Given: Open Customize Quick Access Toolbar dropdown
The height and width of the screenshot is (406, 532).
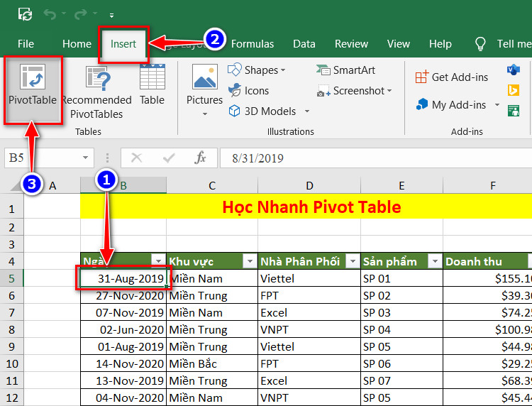Looking at the screenshot, I should [111, 16].
